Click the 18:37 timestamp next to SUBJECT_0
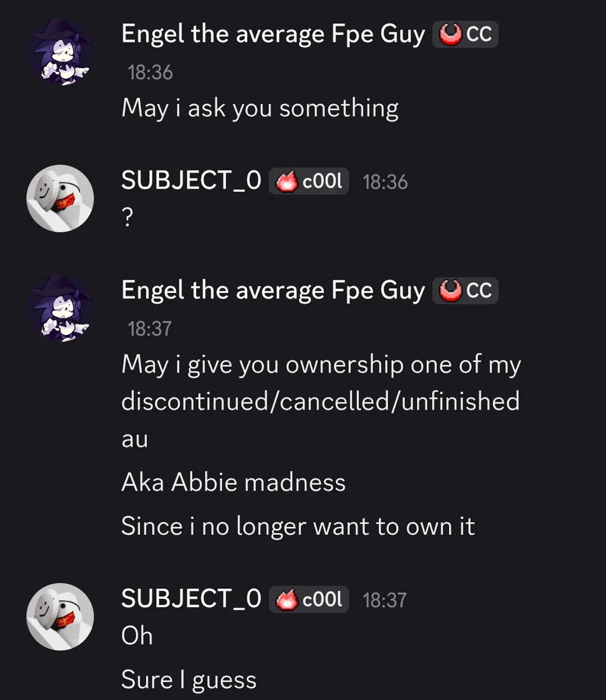The height and width of the screenshot is (700, 606). point(384,600)
